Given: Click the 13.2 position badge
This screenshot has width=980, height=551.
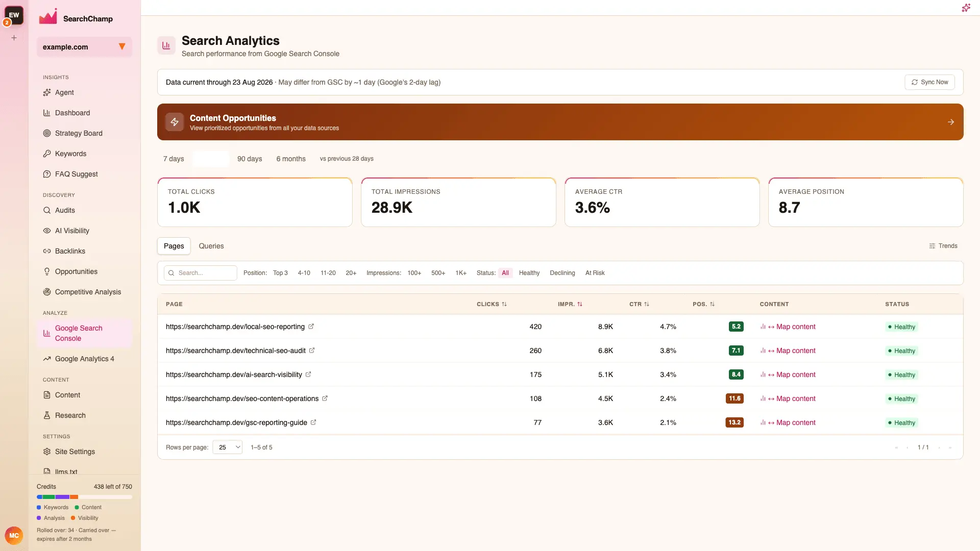Looking at the screenshot, I should click(734, 422).
